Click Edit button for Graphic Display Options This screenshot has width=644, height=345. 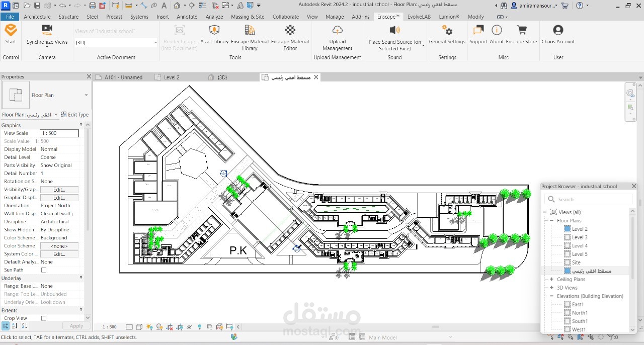pos(59,198)
